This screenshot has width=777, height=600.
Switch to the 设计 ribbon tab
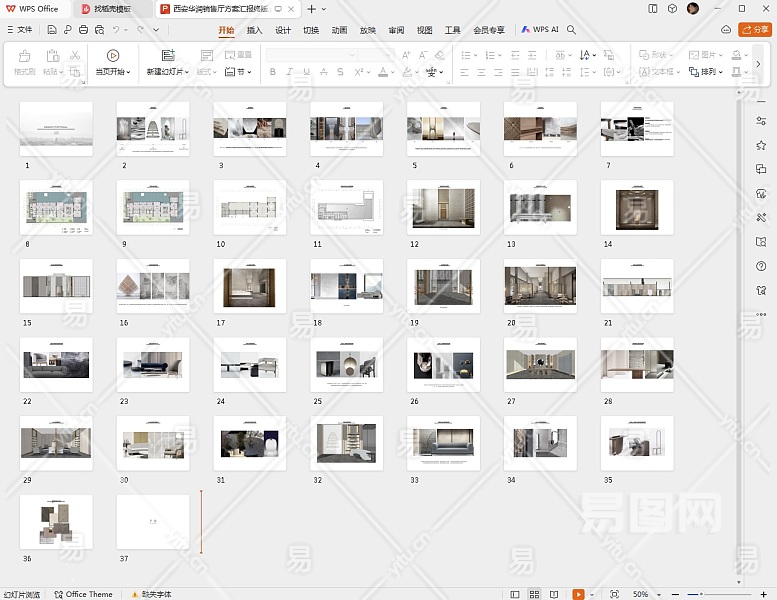(x=283, y=30)
